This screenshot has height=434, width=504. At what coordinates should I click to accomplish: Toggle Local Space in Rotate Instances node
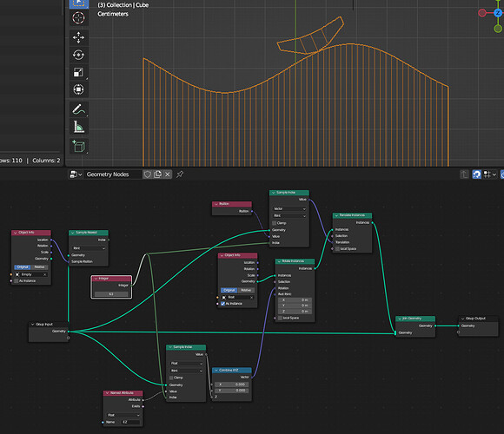[x=281, y=318]
